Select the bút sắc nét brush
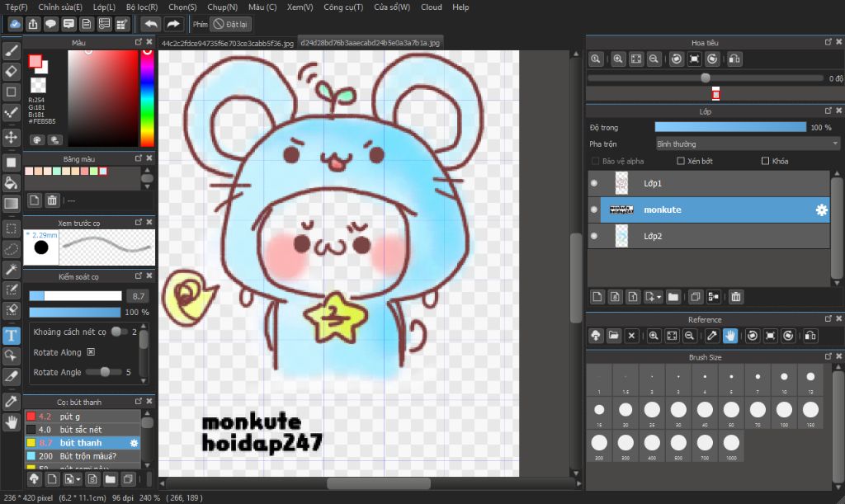Screen dimensions: 845x504 click(83, 430)
